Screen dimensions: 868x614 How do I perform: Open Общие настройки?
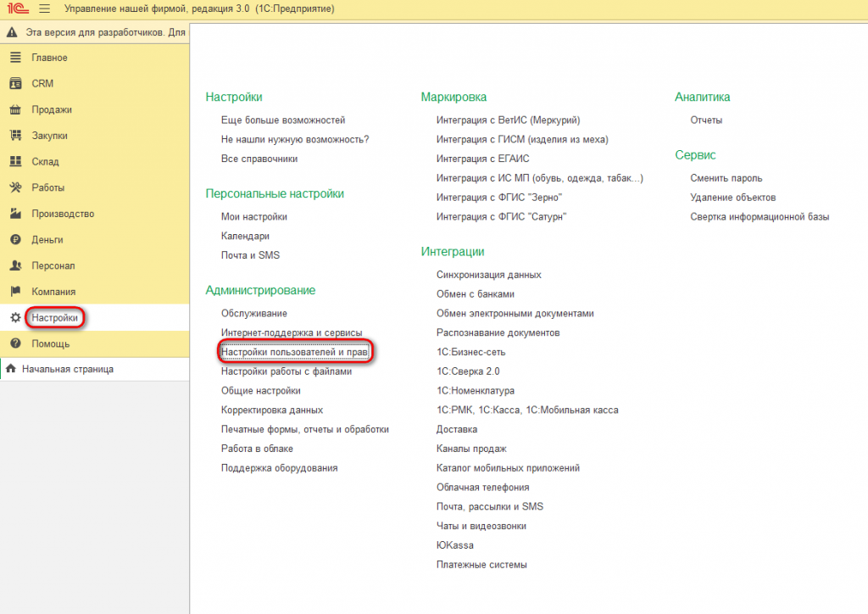click(261, 391)
